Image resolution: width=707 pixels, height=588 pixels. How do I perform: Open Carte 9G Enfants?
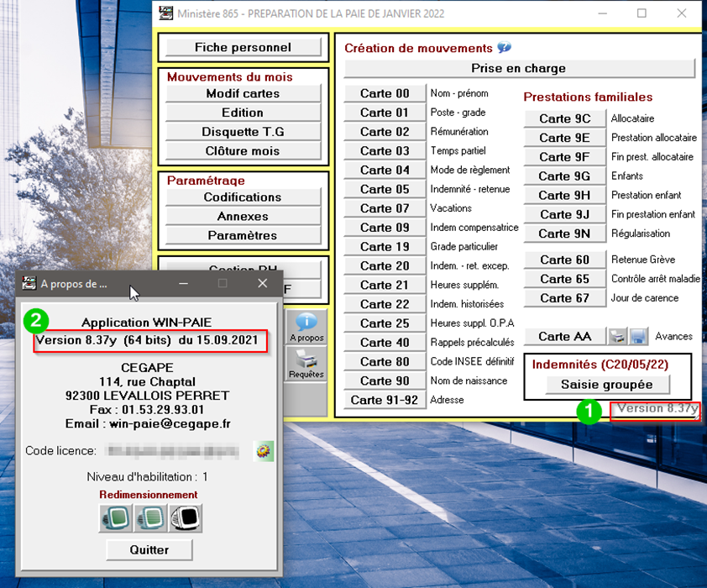click(564, 176)
